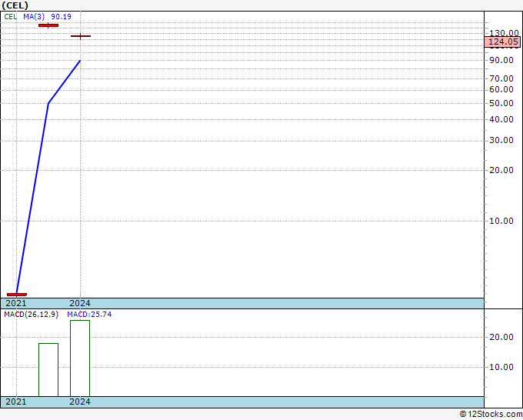This screenshot has height=420, width=523.
Task: Click the 40.00 price axis label
Action: tap(501, 119)
